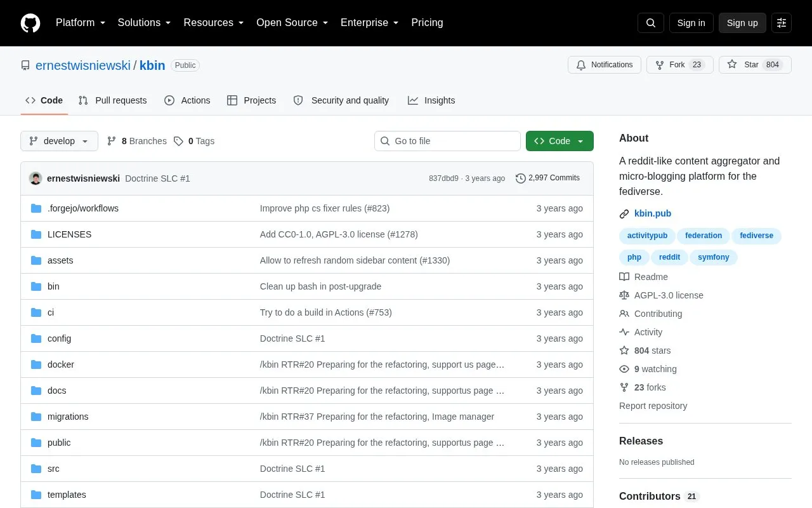Open the Insights tab

(x=431, y=100)
